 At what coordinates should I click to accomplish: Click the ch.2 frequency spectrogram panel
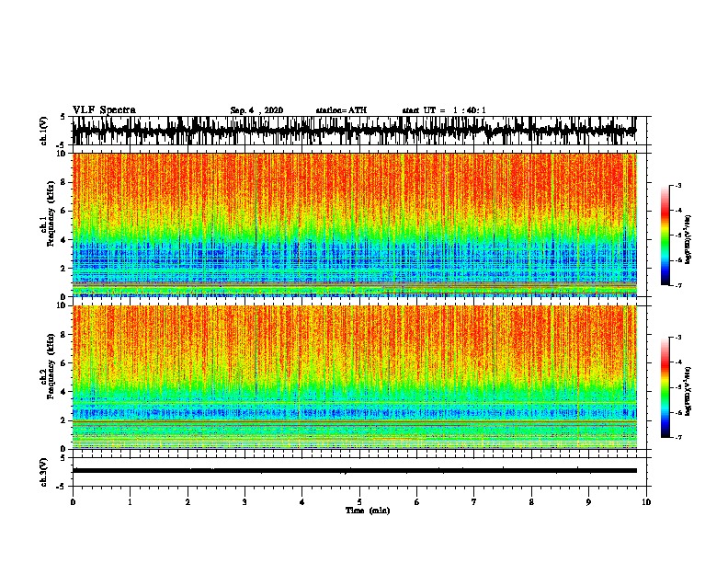pyautogui.click(x=354, y=377)
